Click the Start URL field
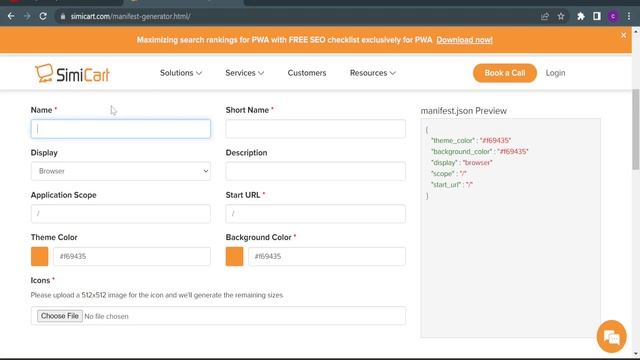This screenshot has height=360, width=640. [316, 213]
